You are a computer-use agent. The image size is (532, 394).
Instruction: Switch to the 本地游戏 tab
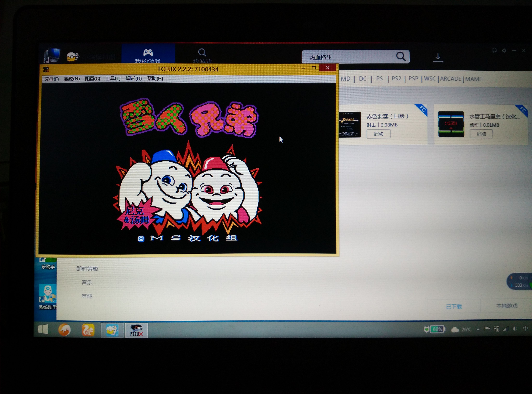(x=507, y=306)
